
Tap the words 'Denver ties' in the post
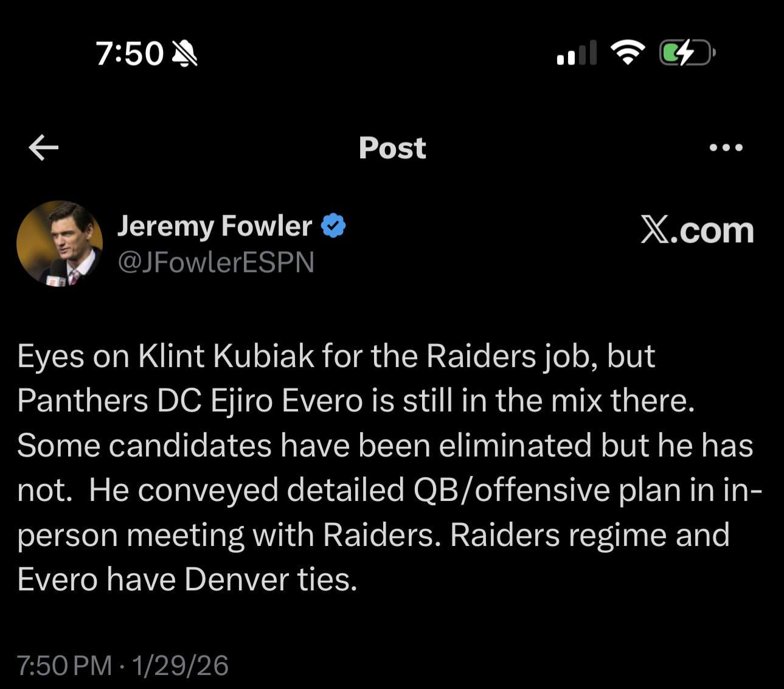[x=270, y=579]
